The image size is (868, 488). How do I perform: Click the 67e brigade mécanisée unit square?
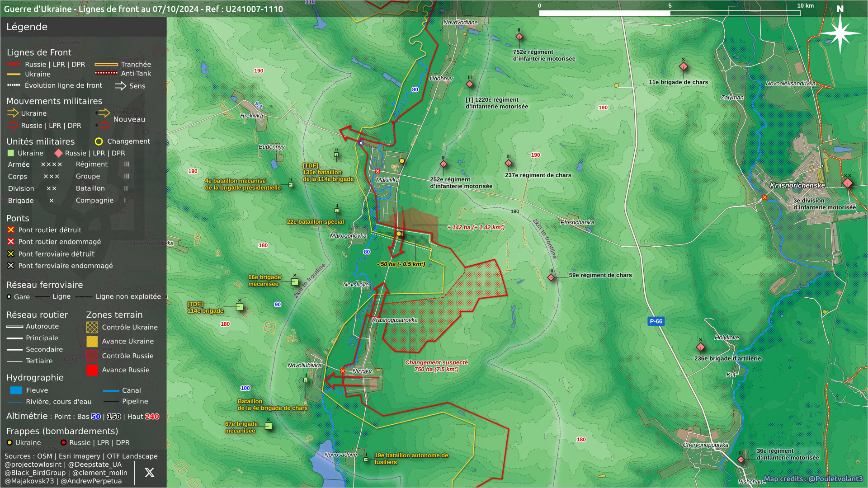[269, 426]
